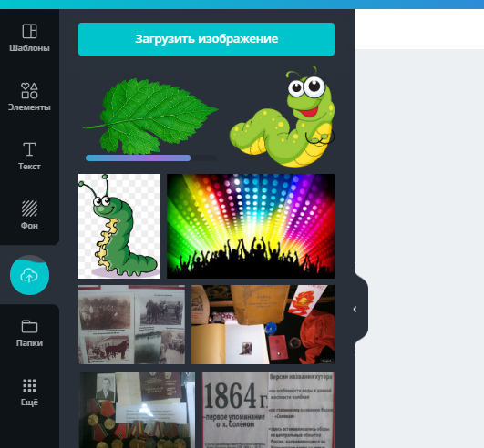Open the Папки folders panel

tap(29, 333)
